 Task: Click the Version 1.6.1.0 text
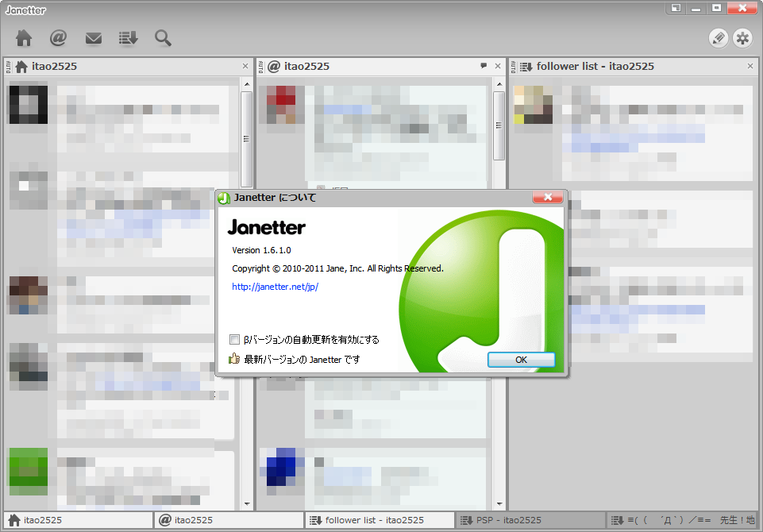click(x=261, y=250)
